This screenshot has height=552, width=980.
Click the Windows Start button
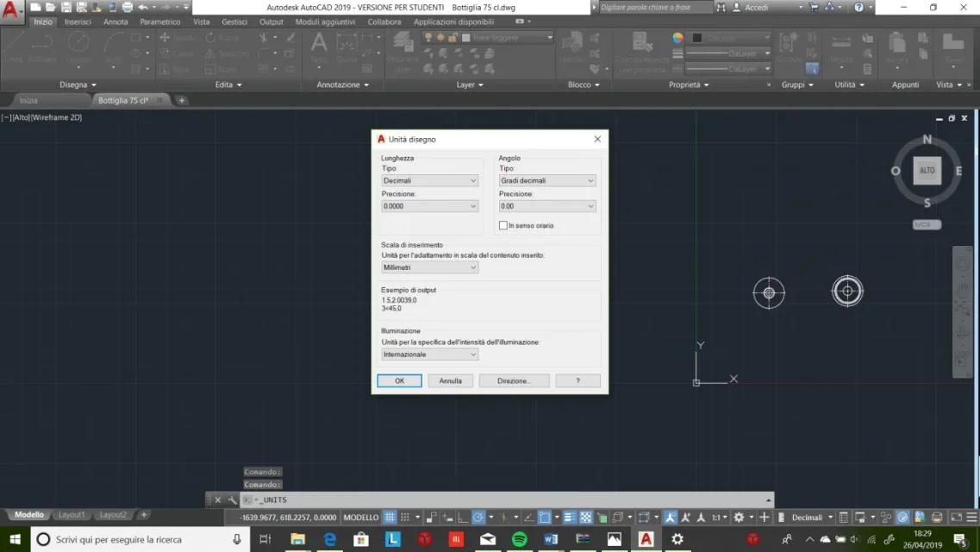click(x=15, y=539)
